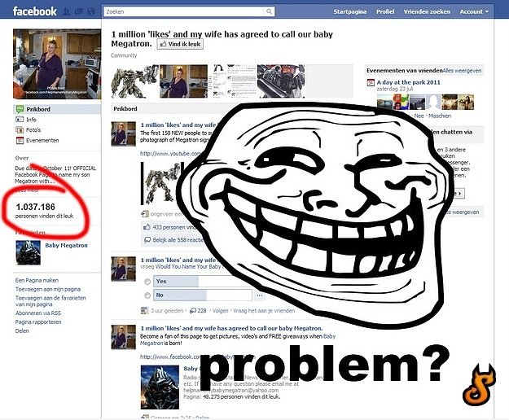This screenshot has height=420, width=509.
Task: Select the No poll option
Action: [147, 295]
